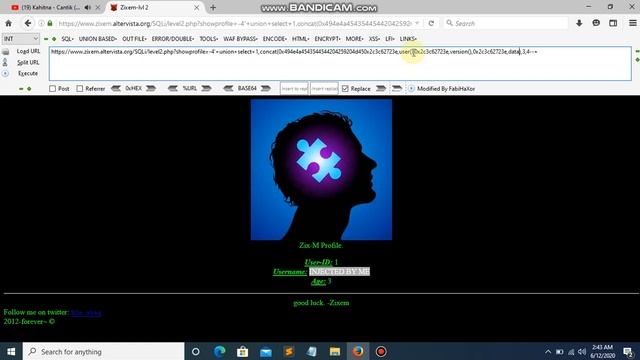Enable the Referrer checkbox

tap(80, 89)
